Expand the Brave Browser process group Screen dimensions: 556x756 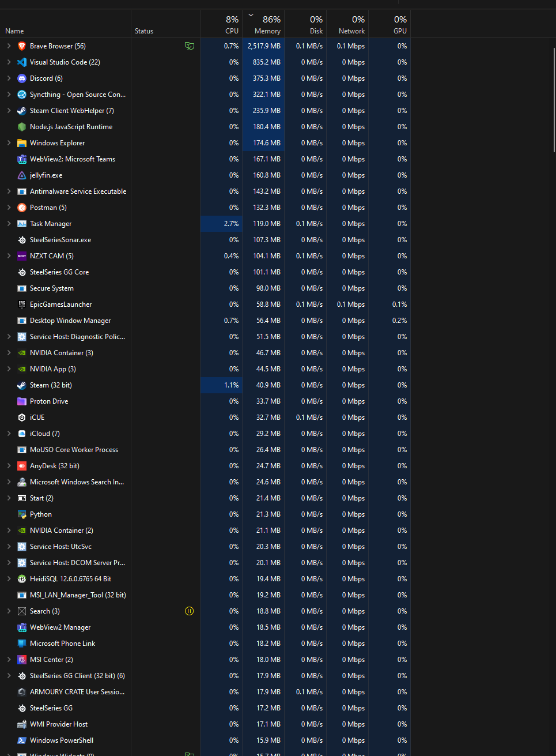pyautogui.click(x=9, y=46)
